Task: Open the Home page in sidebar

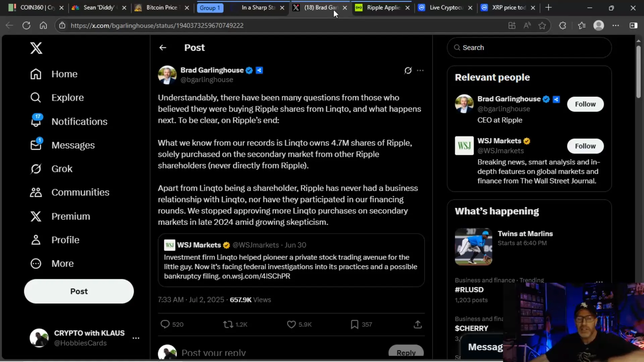Action: (54, 74)
